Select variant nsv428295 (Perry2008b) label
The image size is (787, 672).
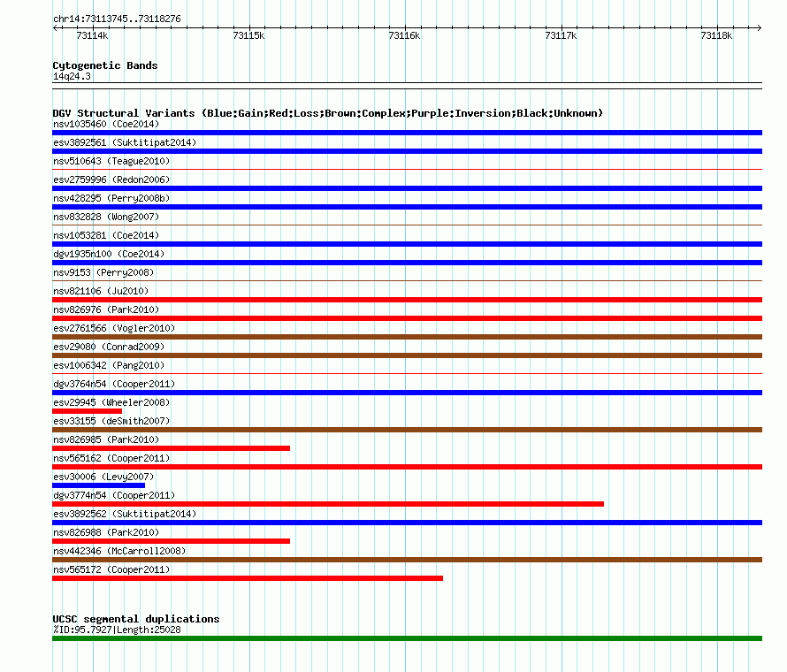(x=111, y=198)
